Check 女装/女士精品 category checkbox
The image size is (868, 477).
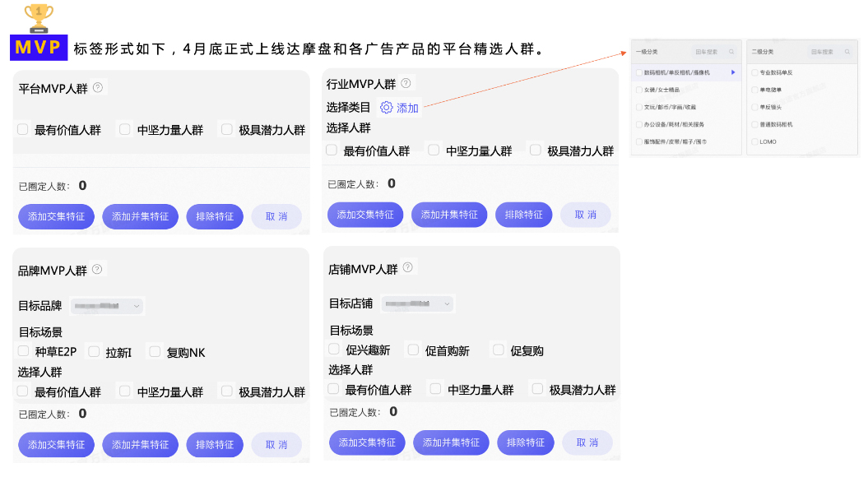click(x=638, y=90)
